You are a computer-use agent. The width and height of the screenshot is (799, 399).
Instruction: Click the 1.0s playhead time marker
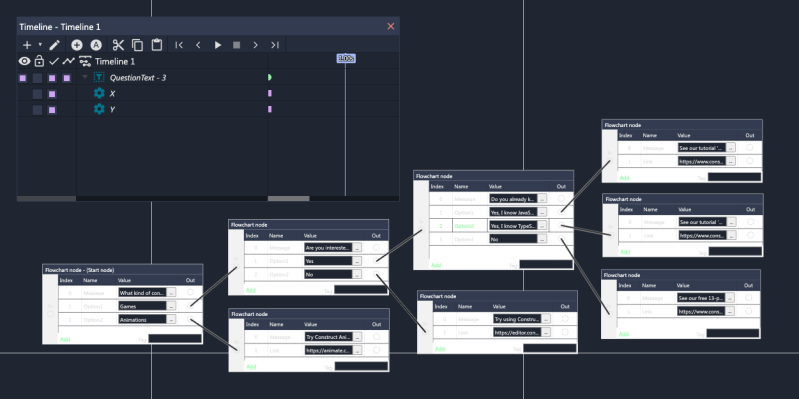tap(346, 59)
